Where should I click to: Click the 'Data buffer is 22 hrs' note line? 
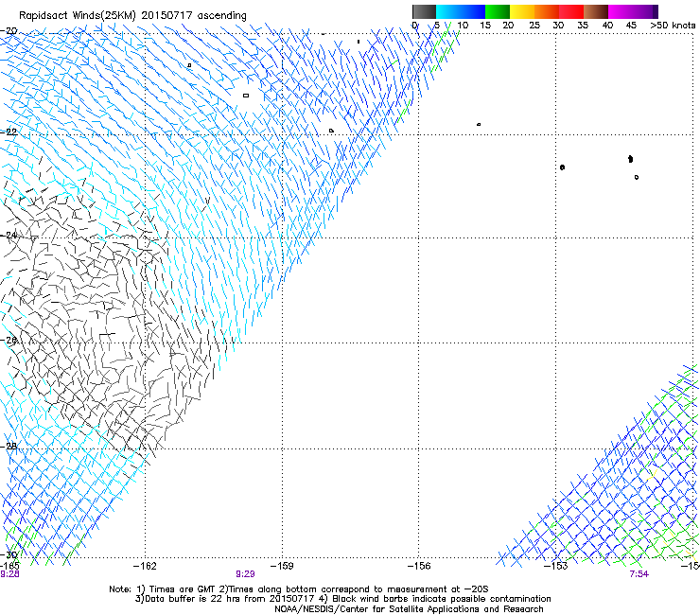(x=342, y=599)
